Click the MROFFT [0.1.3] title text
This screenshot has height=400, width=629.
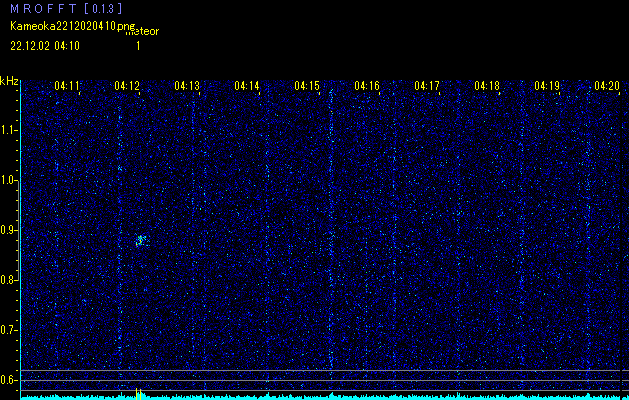(66, 8)
